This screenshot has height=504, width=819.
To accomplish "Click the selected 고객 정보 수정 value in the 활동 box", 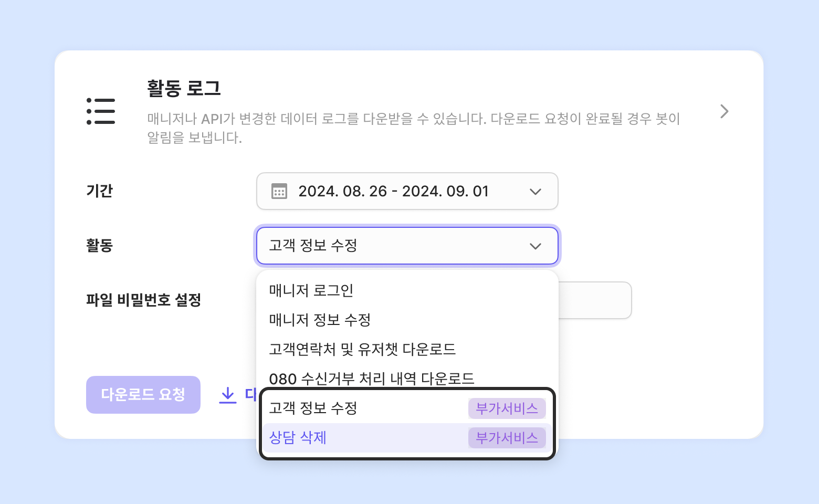I will click(x=313, y=246).
